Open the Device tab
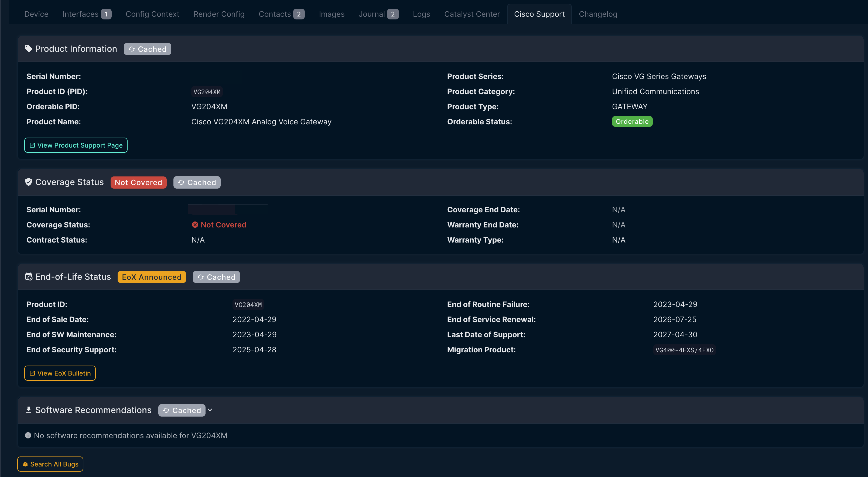This screenshot has width=868, height=477. point(36,14)
